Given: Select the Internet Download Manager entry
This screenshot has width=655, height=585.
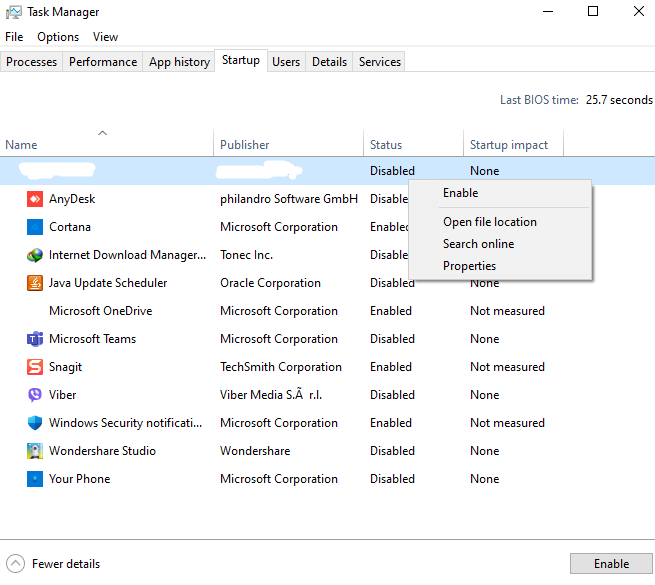Looking at the screenshot, I should pyautogui.click(x=127, y=255).
